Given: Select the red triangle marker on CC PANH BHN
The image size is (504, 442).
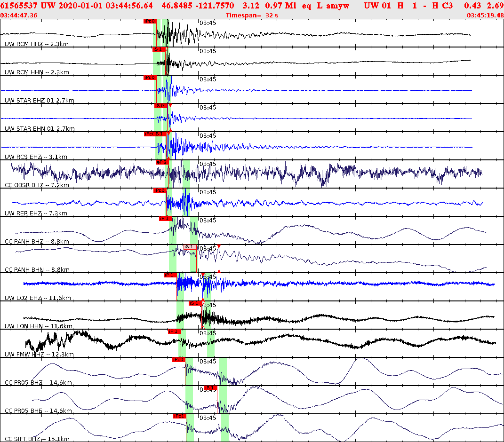Looking at the screenshot, I should coord(219,246).
